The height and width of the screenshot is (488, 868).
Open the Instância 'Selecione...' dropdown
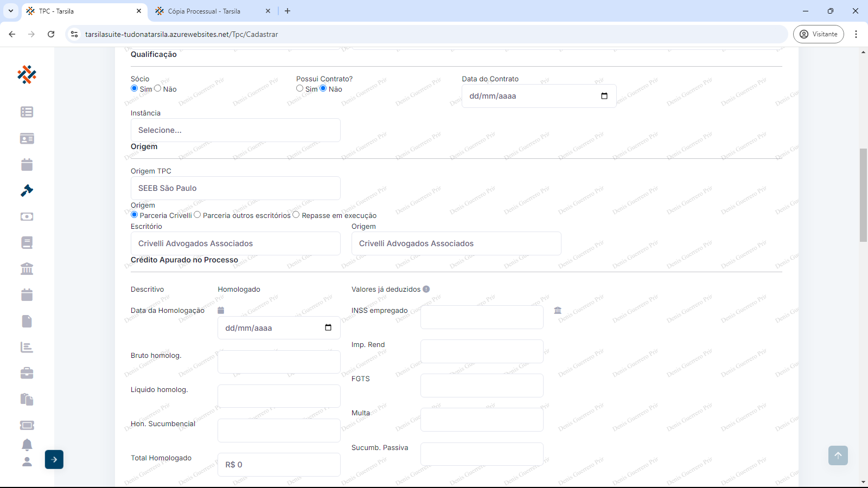point(235,130)
